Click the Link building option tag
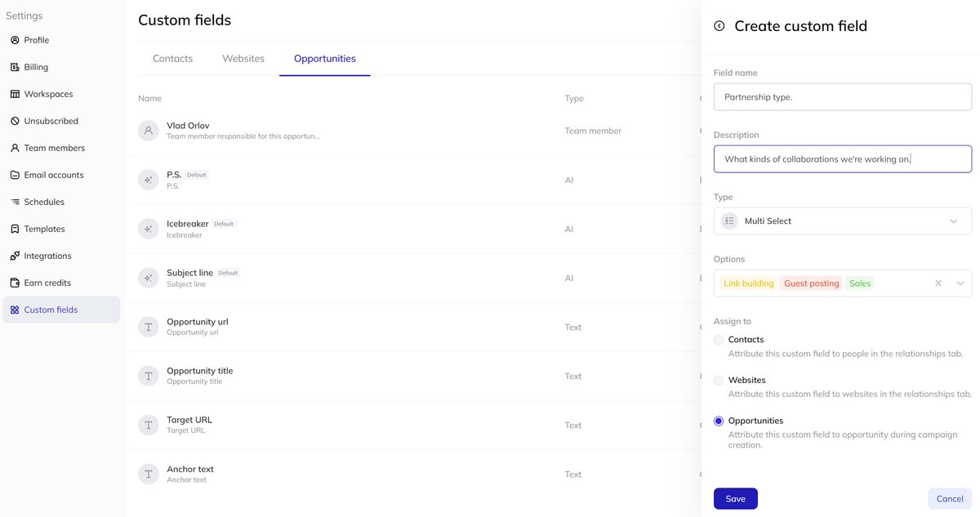Screen dimensions: 980x517 pyautogui.click(x=748, y=283)
